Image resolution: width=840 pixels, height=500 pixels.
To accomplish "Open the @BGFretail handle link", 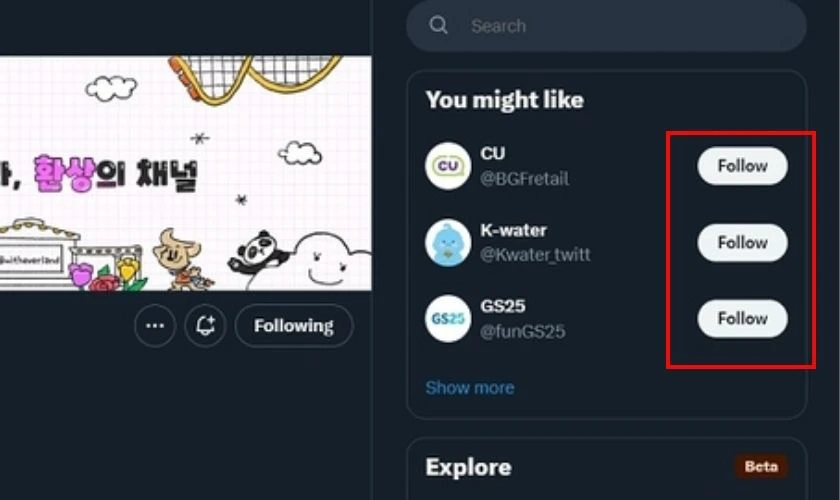I will coord(524,178).
